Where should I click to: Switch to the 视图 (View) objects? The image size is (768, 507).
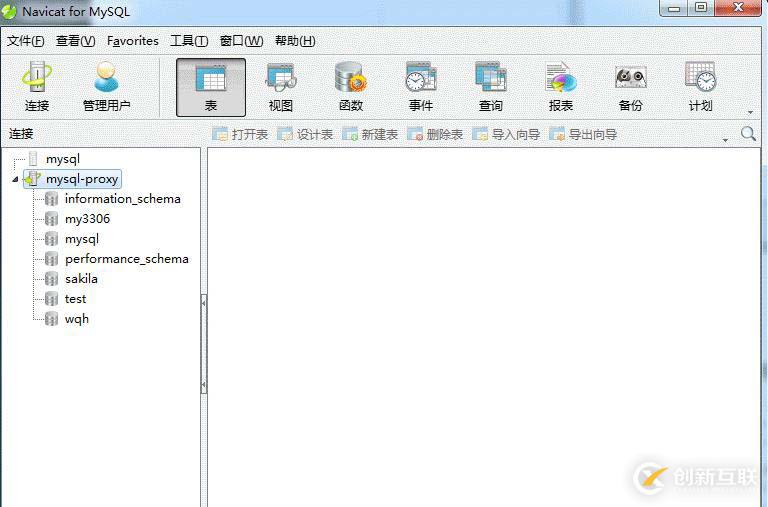(281, 86)
